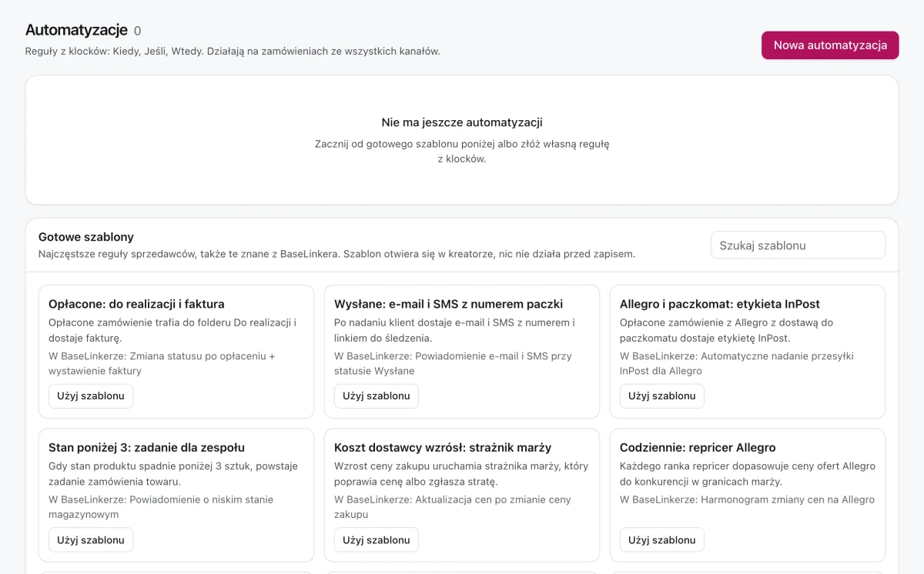Use the Allegro i paczkomat InPost template

click(662, 396)
